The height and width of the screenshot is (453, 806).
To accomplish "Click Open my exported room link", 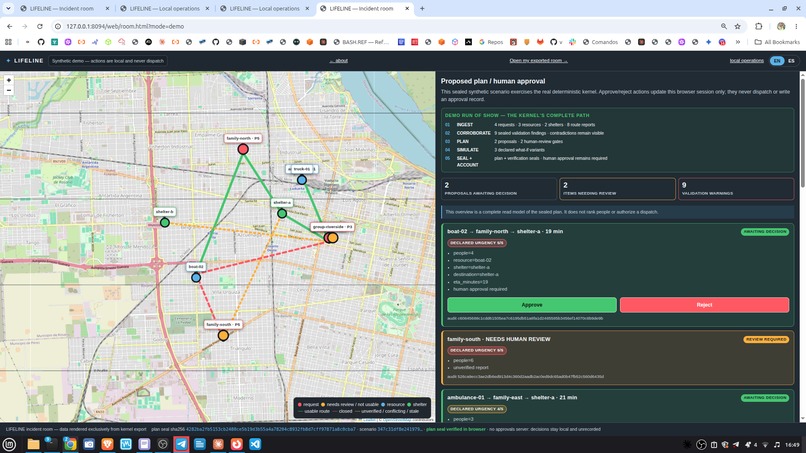I will pyautogui.click(x=538, y=61).
